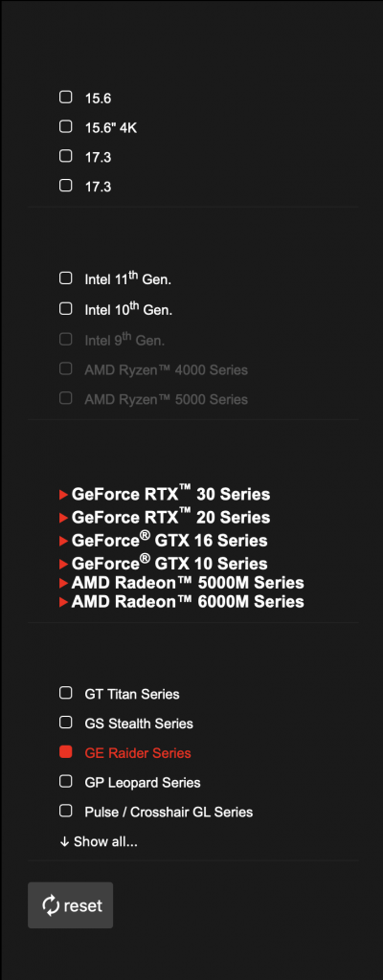Screen dimensions: 383x980
Task: Click the down arrow icon next to Show all
Action: pos(64,842)
